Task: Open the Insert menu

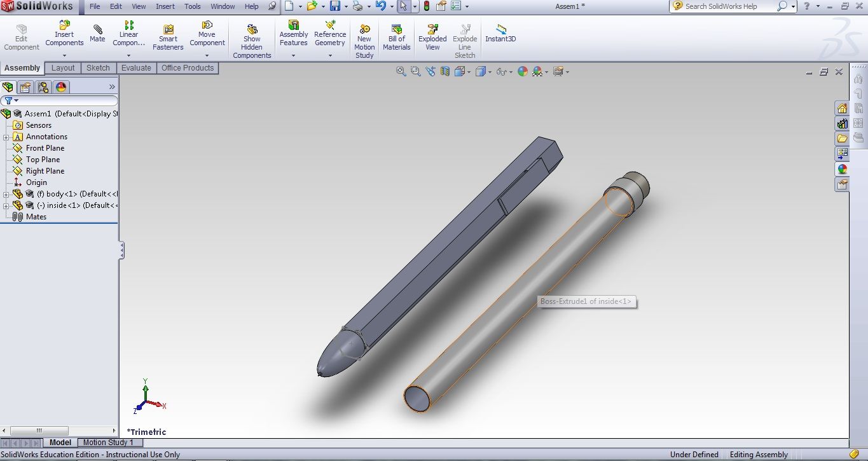Action: click(x=164, y=6)
